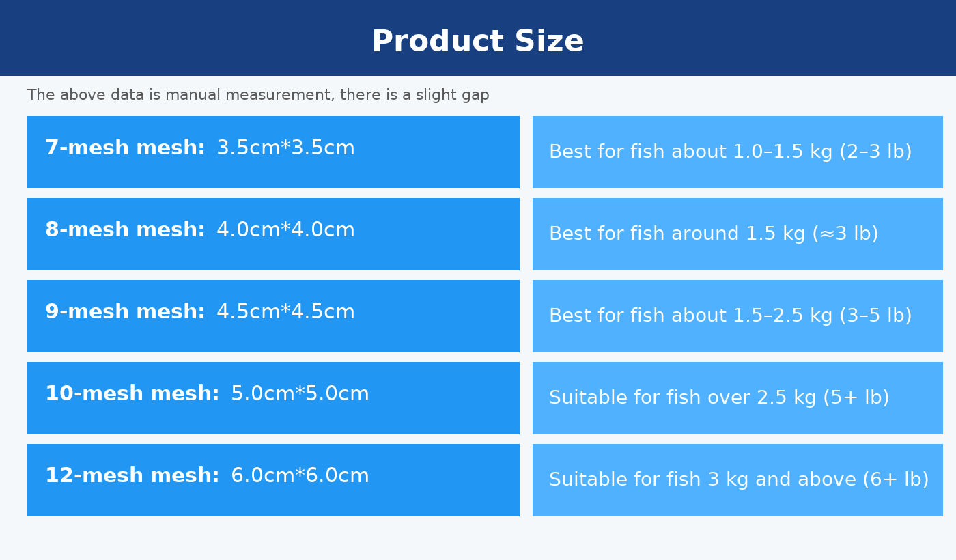956x560 pixels.
Task: Click the 5.0cm*5.0cm size value
Action: (x=300, y=395)
